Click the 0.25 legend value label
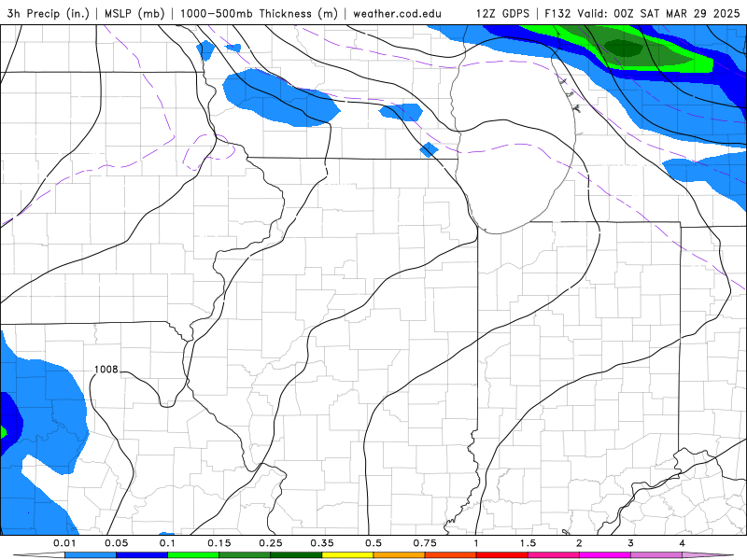This screenshot has width=747, height=560. tap(271, 543)
